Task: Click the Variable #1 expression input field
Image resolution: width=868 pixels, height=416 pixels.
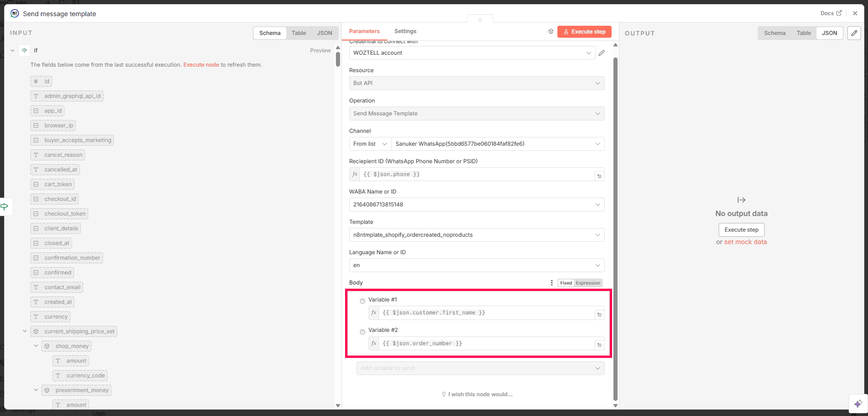Action: [x=486, y=313]
